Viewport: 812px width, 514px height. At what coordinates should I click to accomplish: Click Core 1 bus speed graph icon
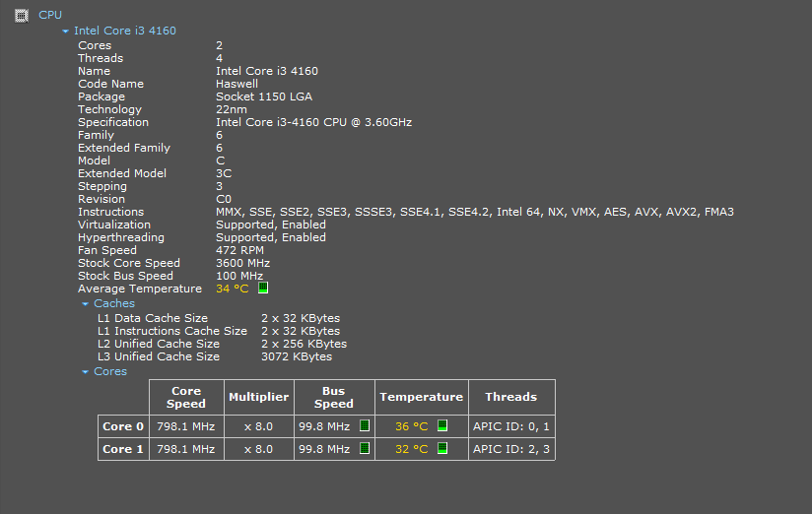point(365,448)
